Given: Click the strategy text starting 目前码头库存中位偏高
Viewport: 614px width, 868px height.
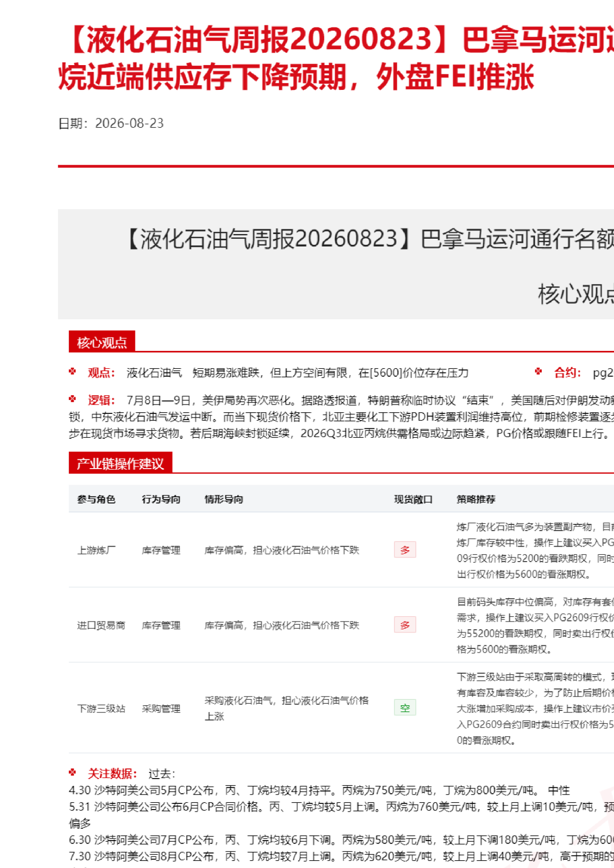Looking at the screenshot, I should [535, 625].
